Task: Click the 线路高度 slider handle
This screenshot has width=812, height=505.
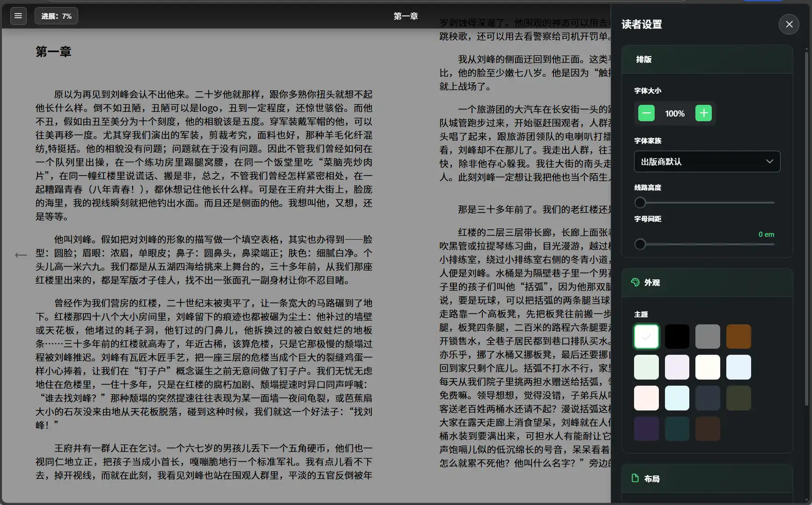Action: point(640,203)
